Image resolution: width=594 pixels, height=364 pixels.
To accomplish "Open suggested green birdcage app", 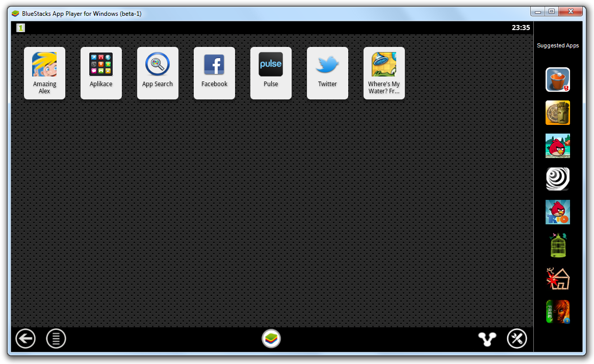I will (x=558, y=245).
